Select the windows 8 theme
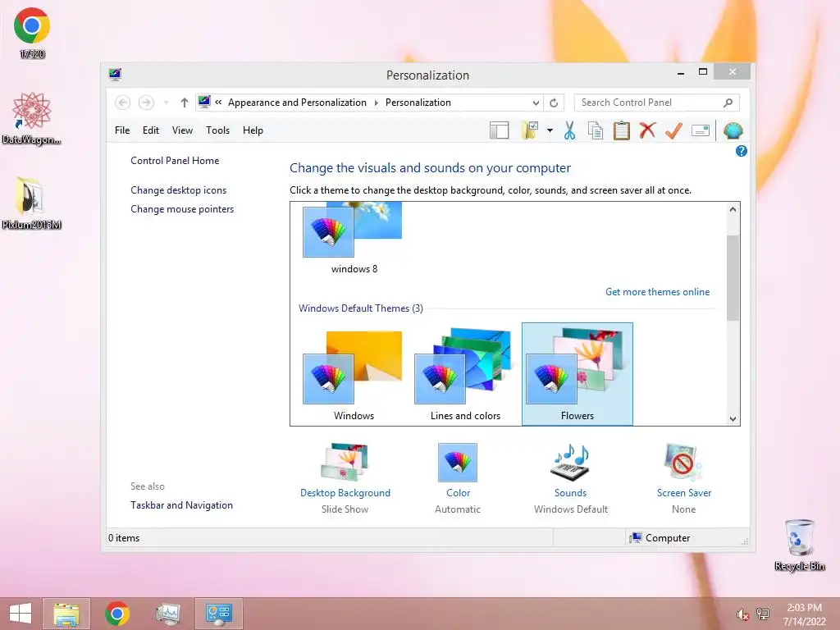 coord(354,239)
